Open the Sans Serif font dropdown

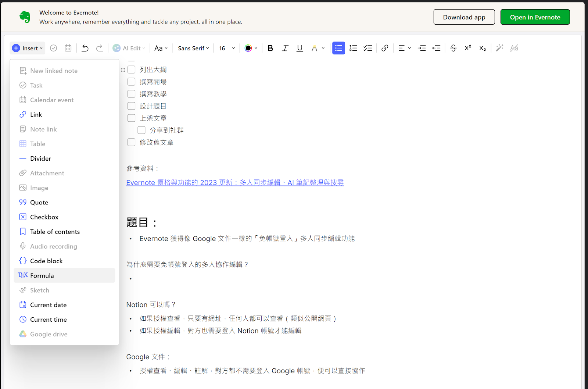tap(193, 48)
